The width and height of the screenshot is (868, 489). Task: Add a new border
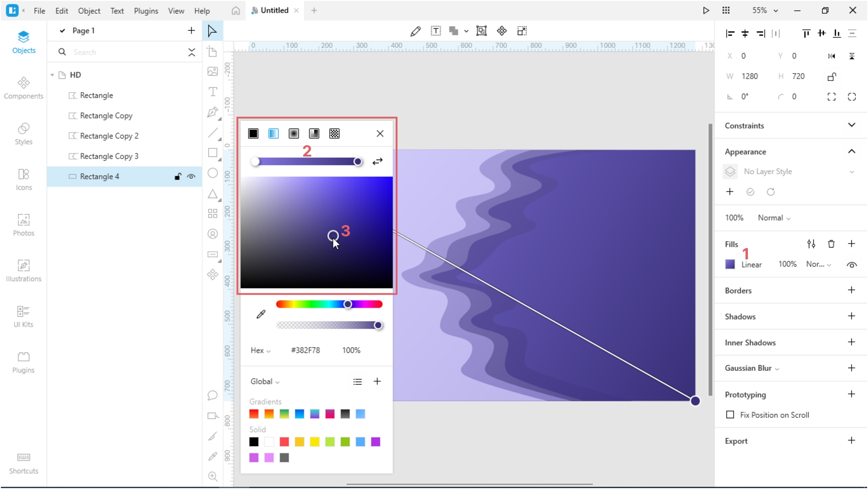852,290
